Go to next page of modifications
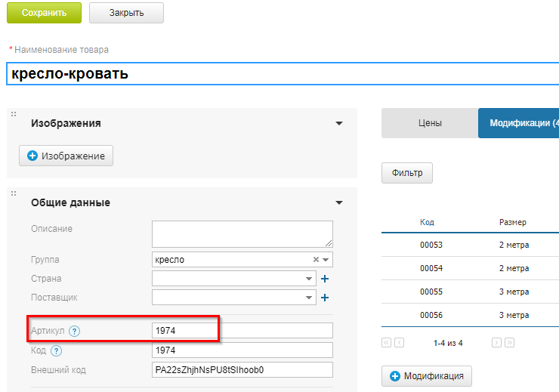 496,343
